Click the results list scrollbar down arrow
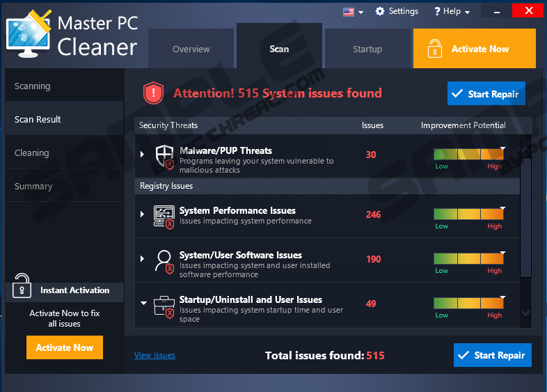547x392 pixels. 525,314
